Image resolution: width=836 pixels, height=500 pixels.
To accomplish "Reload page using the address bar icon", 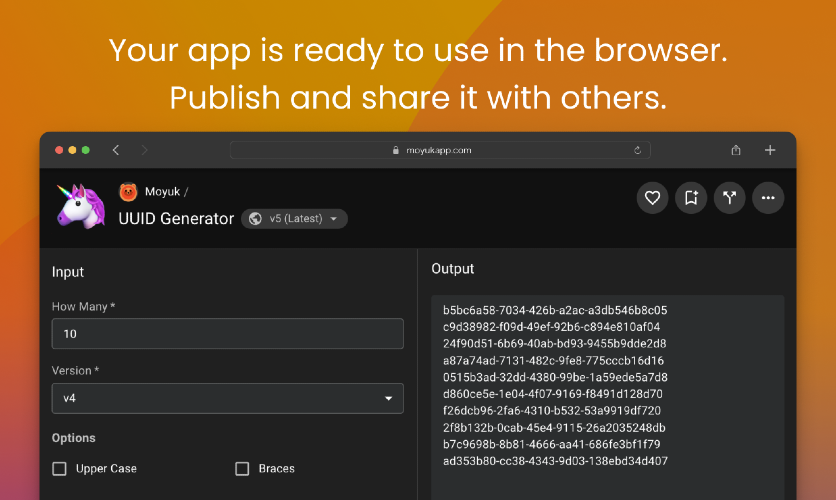I will coord(637,150).
